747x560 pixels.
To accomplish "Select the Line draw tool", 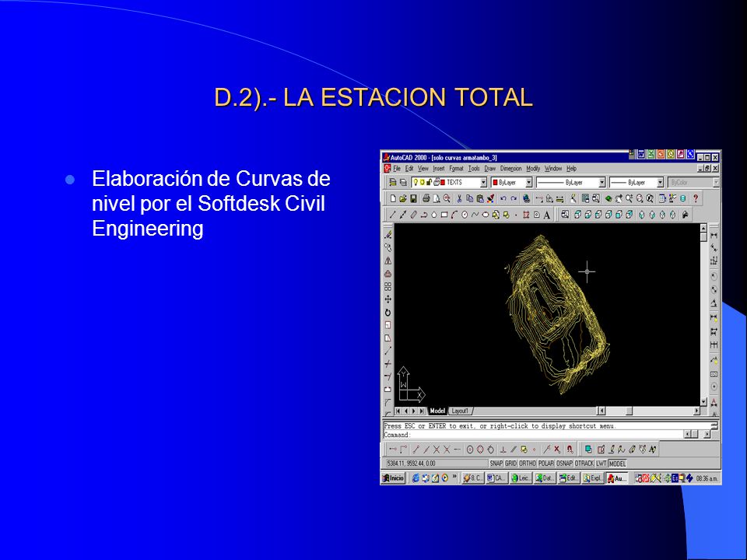I will (x=392, y=215).
